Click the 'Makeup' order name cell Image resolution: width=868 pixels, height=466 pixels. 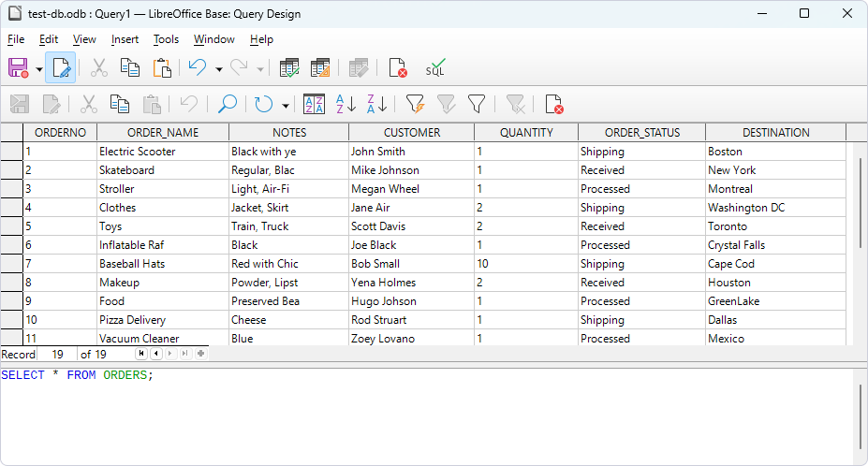163,283
